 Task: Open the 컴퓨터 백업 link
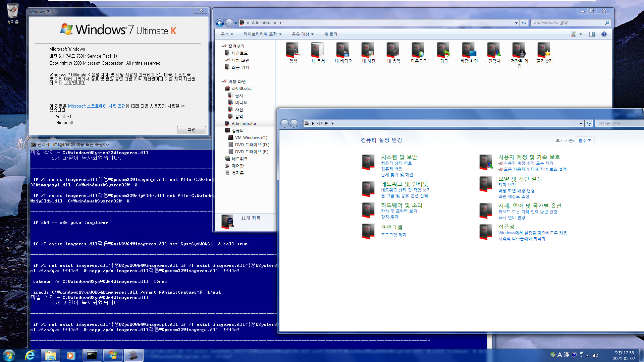coord(391,169)
